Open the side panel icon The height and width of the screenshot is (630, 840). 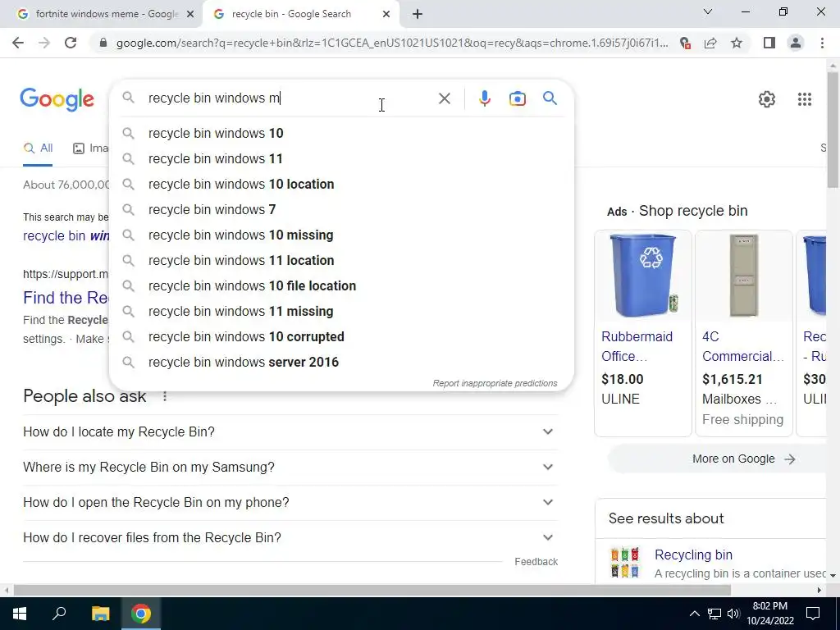769,43
